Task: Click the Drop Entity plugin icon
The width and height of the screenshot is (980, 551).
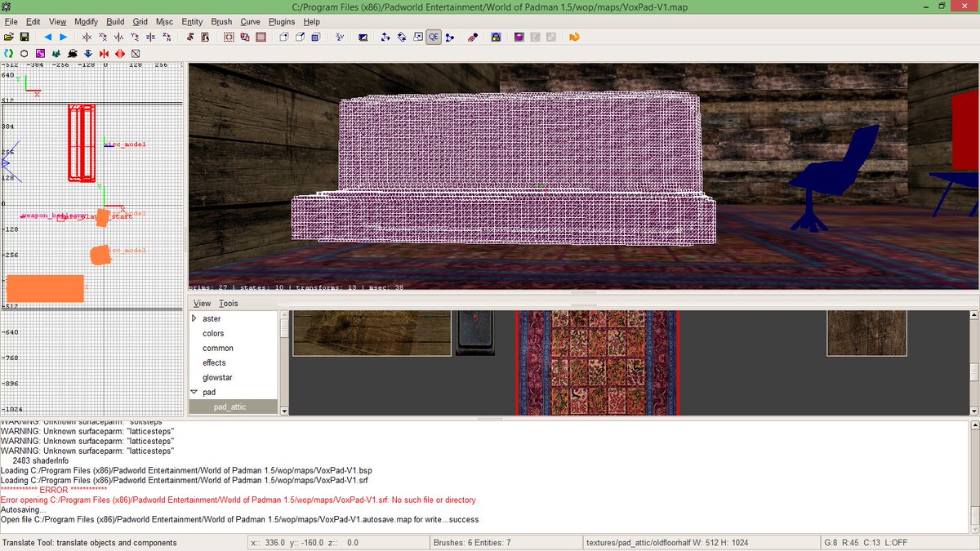Action: (x=88, y=52)
